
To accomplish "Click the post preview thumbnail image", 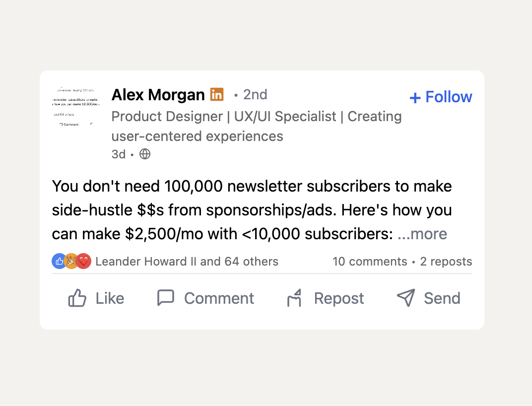I will pos(75,107).
